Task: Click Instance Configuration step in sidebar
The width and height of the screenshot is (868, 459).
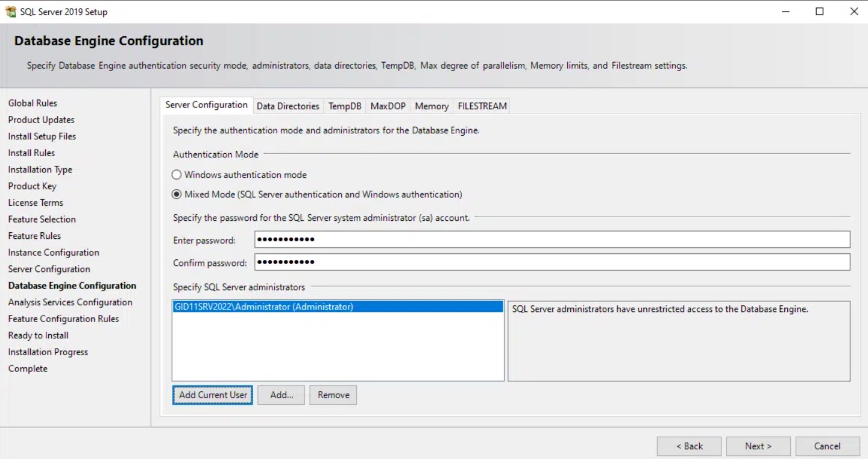Action: pyautogui.click(x=54, y=253)
